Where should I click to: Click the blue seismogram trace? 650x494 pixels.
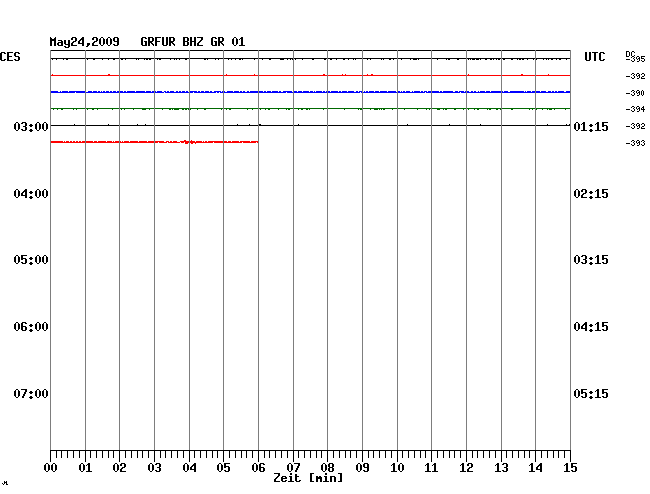310,92
